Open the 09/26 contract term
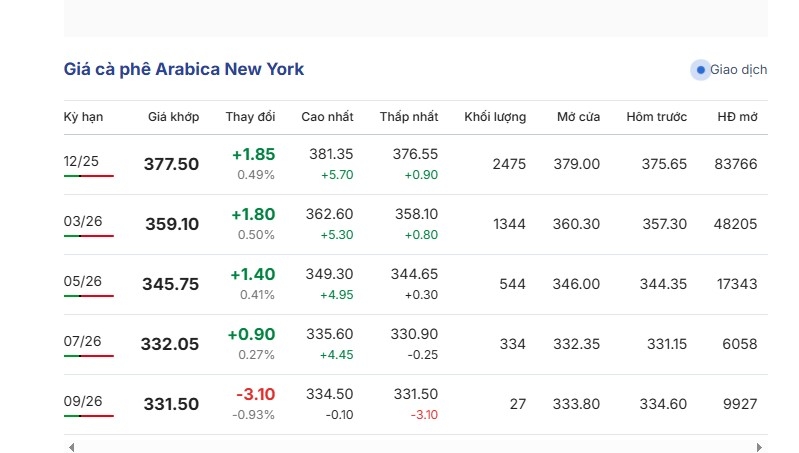The image size is (799, 453). pos(83,402)
